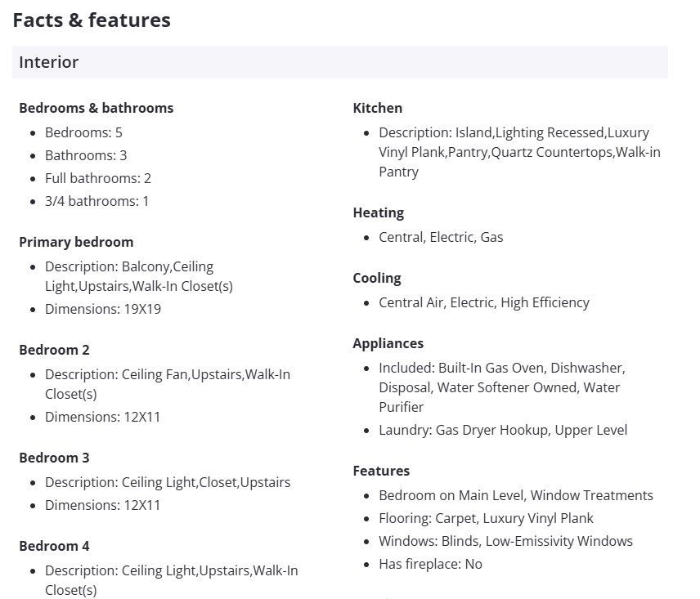Click the Appliances subheading

point(388,343)
